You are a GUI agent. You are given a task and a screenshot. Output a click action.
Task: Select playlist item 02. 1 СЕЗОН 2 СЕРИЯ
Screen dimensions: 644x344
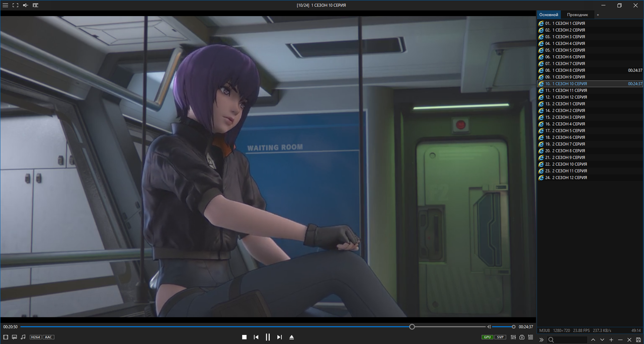point(591,30)
